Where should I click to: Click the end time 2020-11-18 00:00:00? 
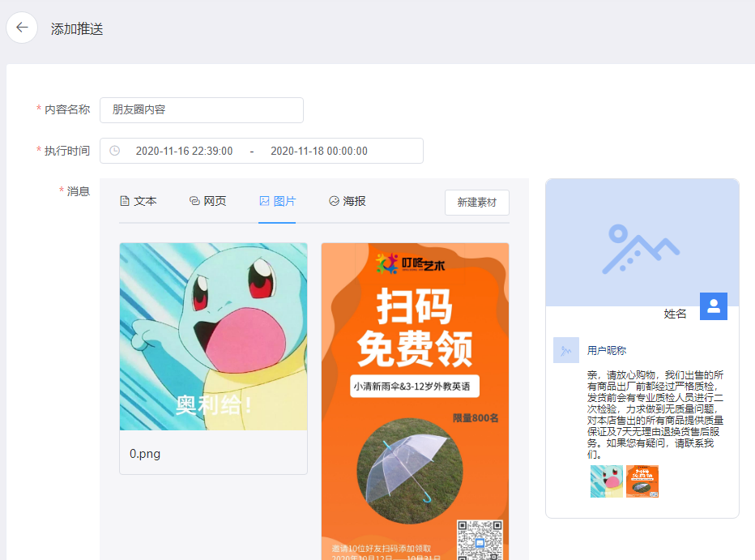318,152
